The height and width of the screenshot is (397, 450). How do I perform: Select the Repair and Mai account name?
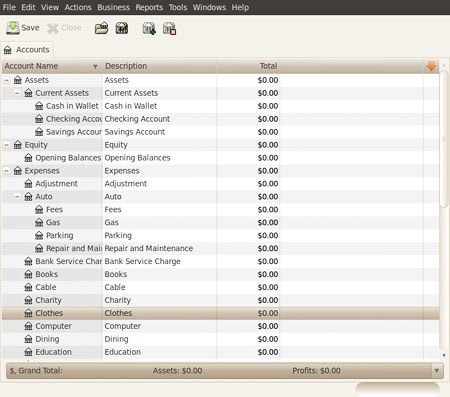[x=74, y=248]
